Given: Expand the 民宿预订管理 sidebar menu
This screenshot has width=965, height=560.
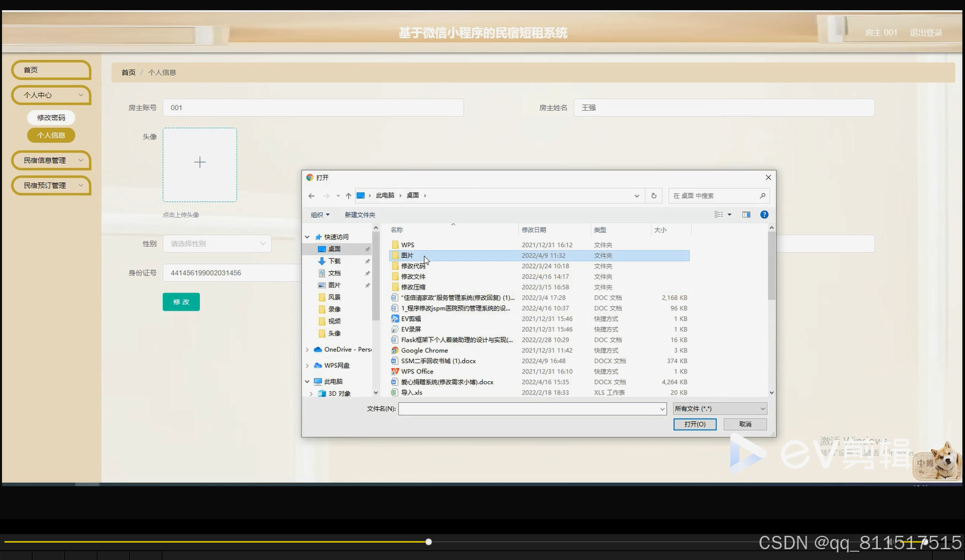Looking at the screenshot, I should tap(51, 186).
